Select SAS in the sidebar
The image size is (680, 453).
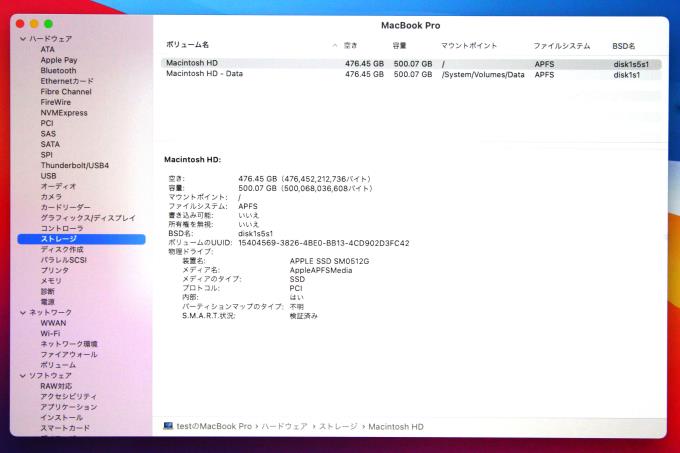pos(48,134)
